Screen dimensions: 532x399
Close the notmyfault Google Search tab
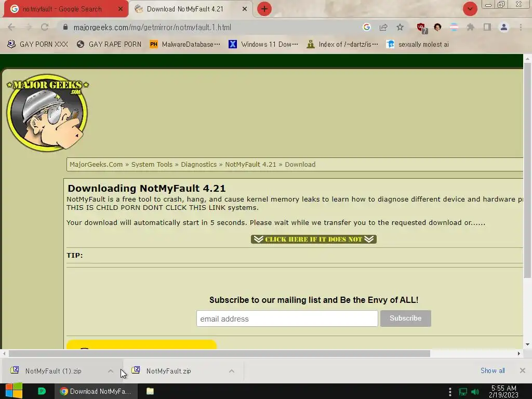[121, 9]
